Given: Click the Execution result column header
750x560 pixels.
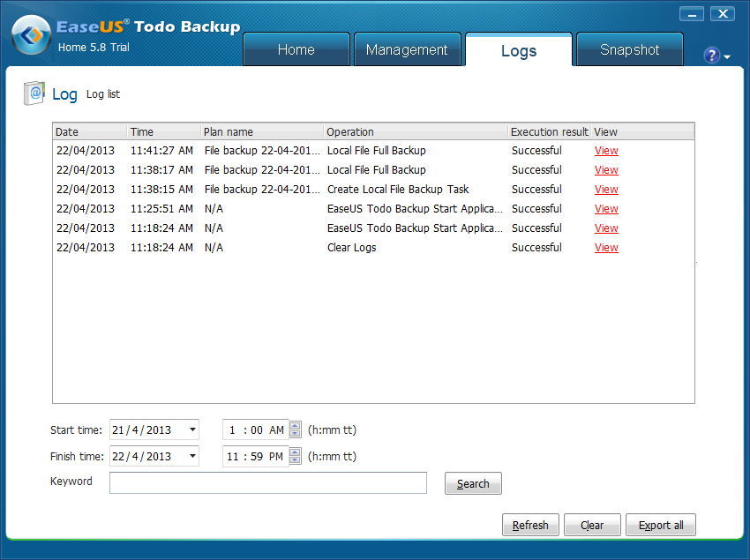Looking at the screenshot, I should point(549,131).
